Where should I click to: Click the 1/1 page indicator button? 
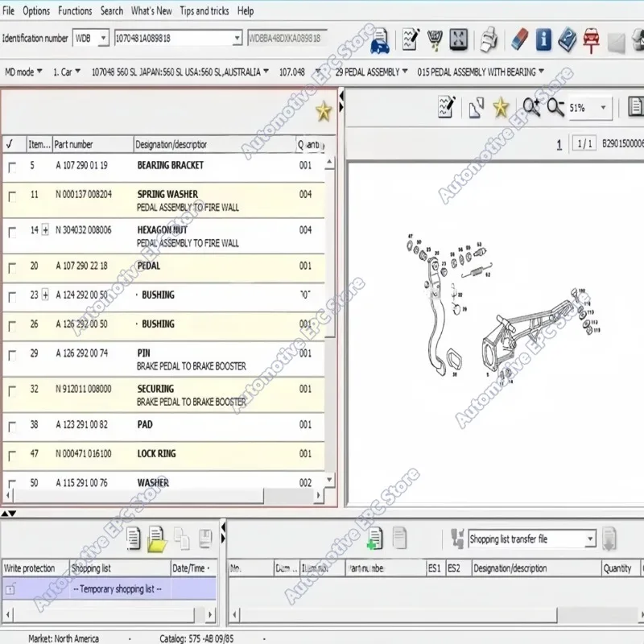(x=584, y=144)
